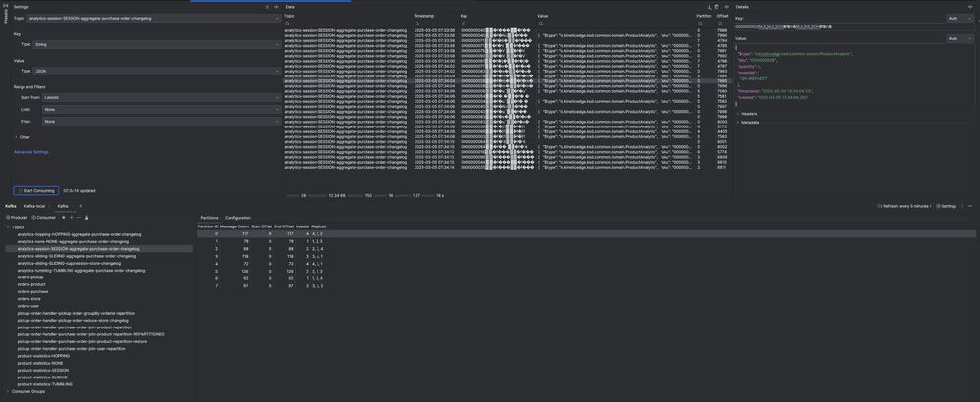980x402 pixels.
Task: Add a new Kafka connection tab
Action: [x=80, y=206]
